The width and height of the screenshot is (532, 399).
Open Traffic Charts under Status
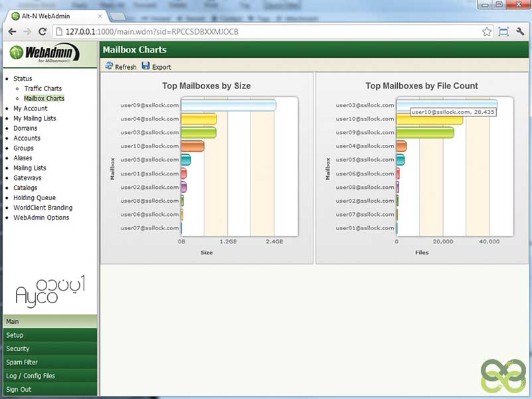coord(43,88)
